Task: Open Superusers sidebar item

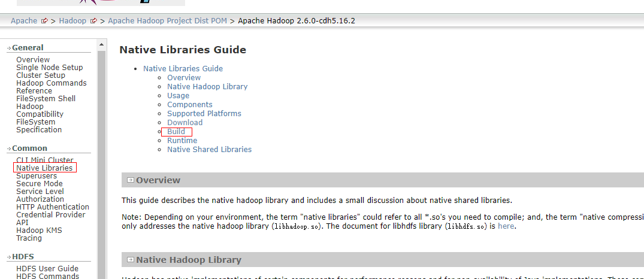Action: (37, 175)
